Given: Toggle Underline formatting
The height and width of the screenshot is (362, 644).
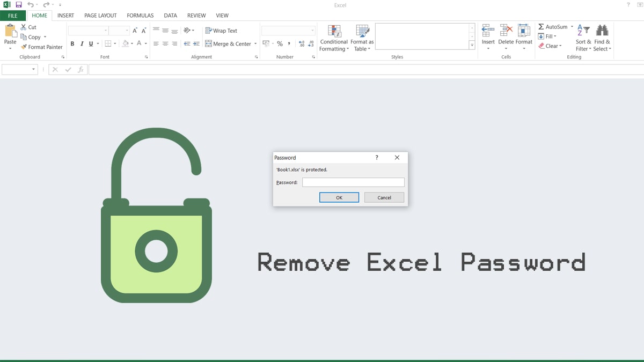Looking at the screenshot, I should (91, 44).
